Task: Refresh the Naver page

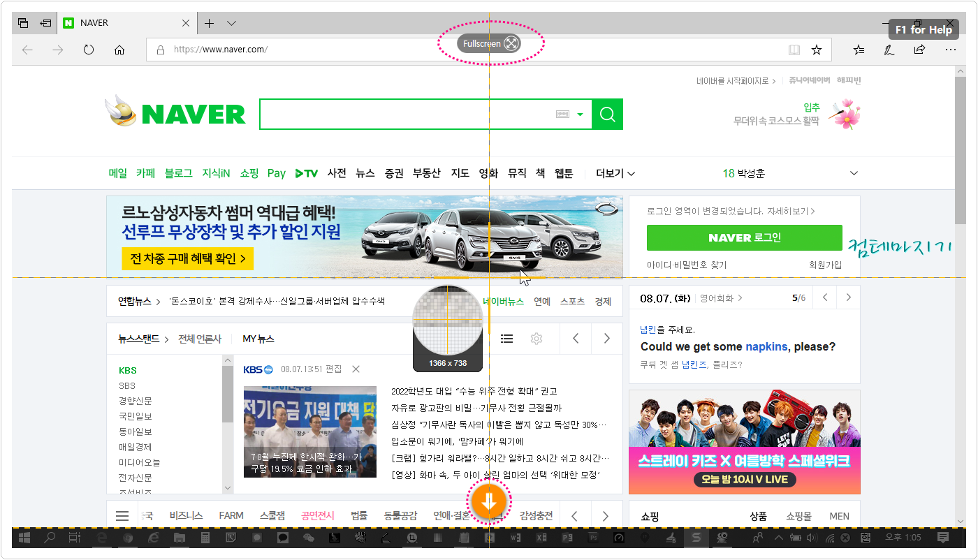Action: pyautogui.click(x=89, y=50)
